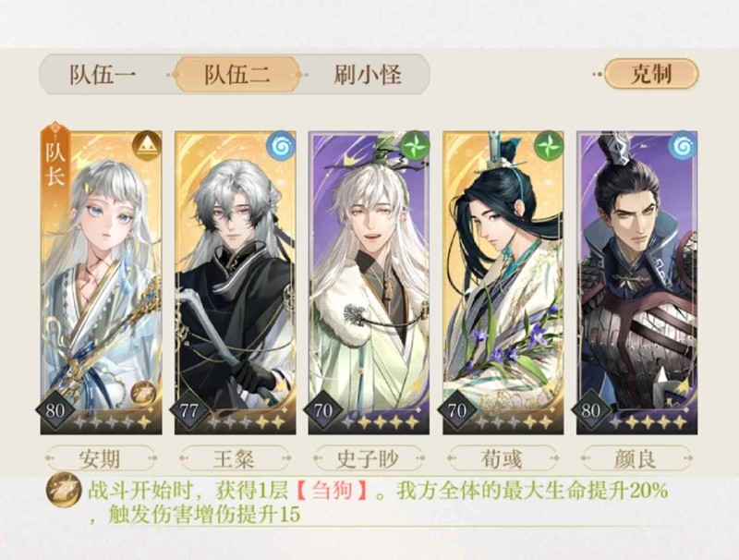Tap the earth element icon on 安期's card
This screenshot has width=739, height=560.
click(x=147, y=146)
